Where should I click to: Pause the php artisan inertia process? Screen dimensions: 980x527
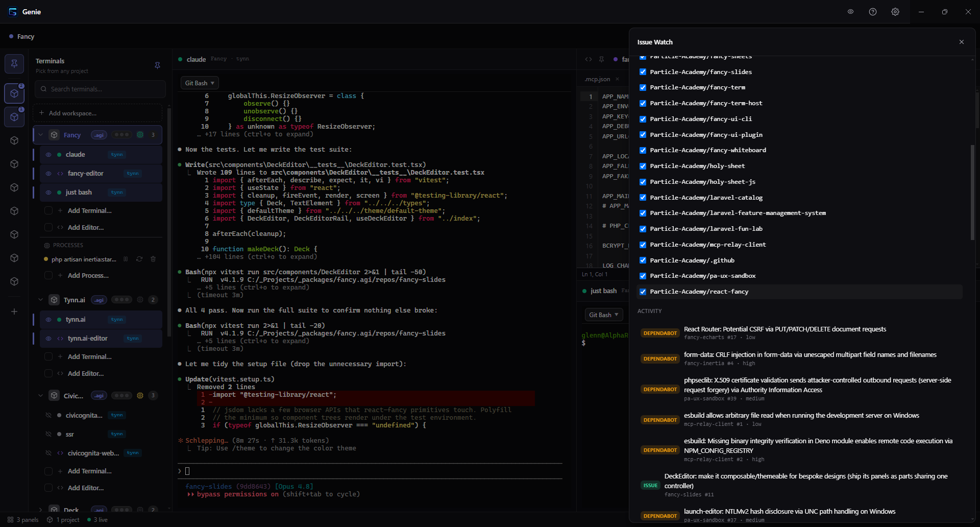[x=126, y=259]
